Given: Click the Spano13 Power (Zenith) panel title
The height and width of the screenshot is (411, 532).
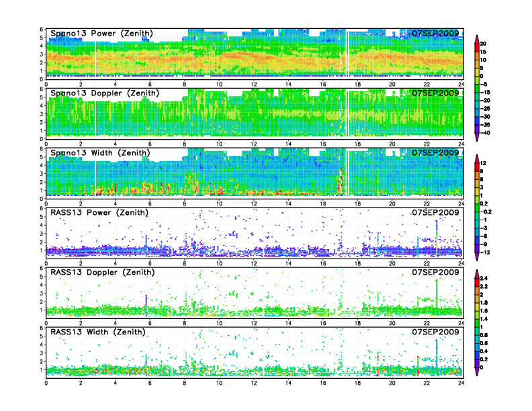Looking at the screenshot, I should [x=102, y=33].
